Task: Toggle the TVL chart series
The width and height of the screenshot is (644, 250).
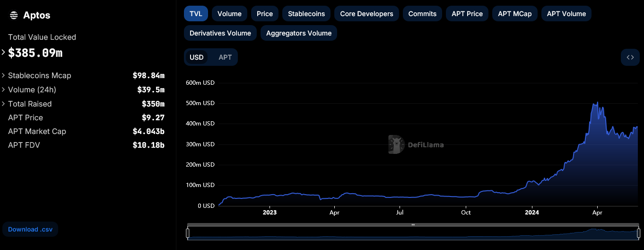Action: click(x=196, y=14)
